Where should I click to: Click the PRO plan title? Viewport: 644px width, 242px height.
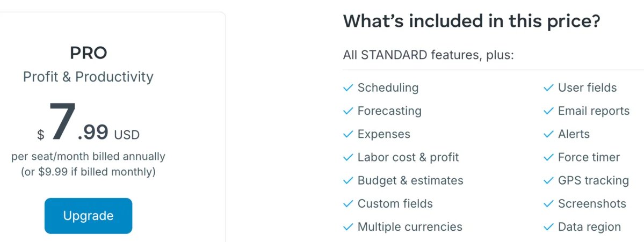click(88, 53)
